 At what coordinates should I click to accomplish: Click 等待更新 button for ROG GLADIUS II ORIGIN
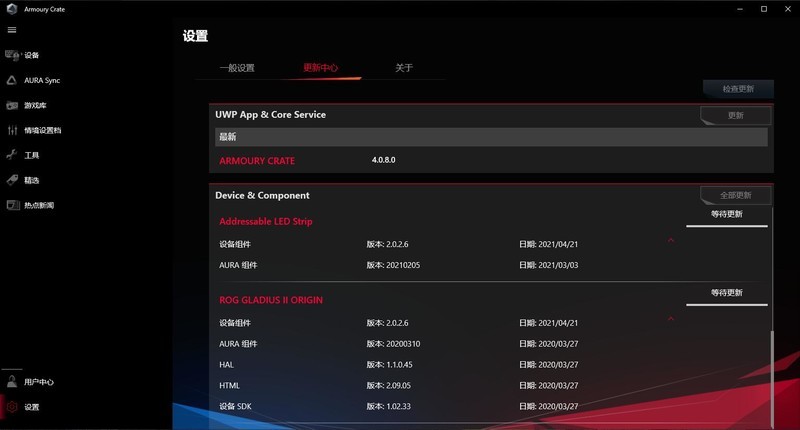pos(727,294)
